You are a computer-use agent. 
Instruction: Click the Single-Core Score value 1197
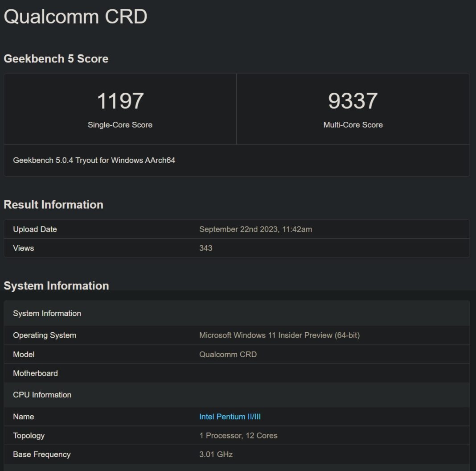coord(120,101)
